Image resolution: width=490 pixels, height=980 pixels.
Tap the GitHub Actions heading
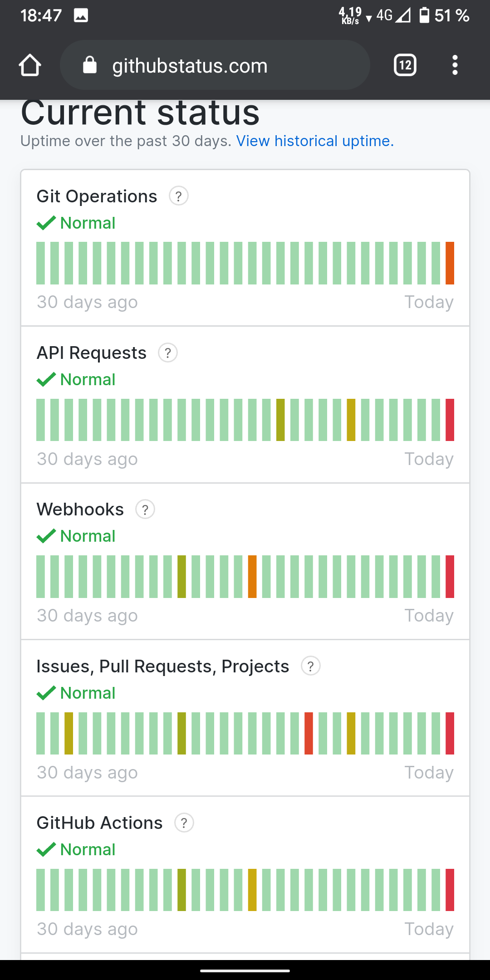coord(100,823)
